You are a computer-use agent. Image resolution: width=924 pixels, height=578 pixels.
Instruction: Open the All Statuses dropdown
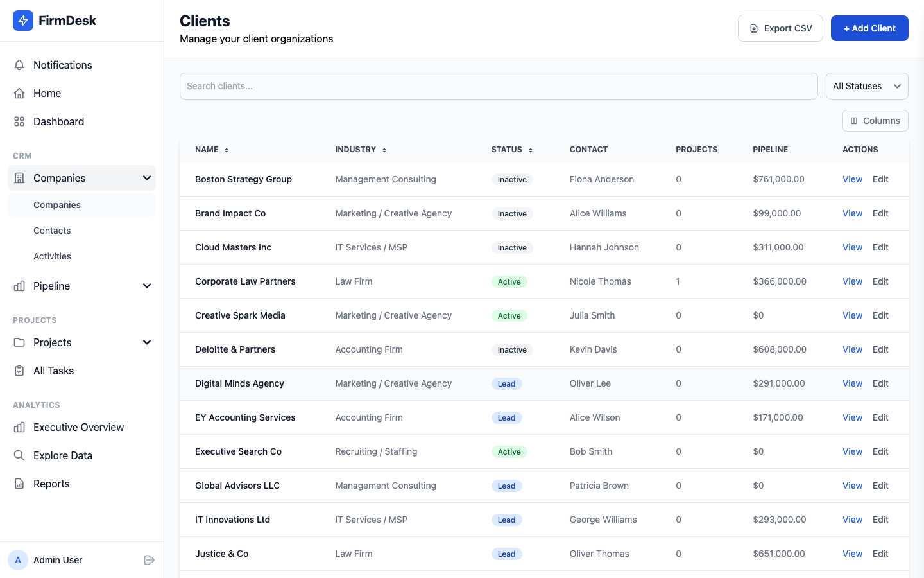coord(867,85)
